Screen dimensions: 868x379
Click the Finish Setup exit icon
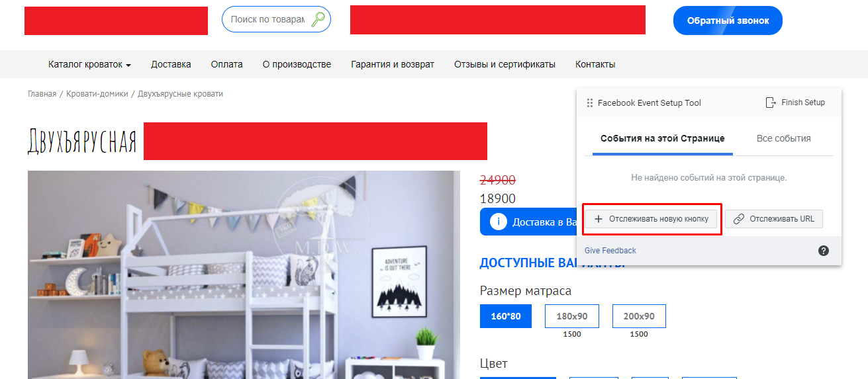pos(770,103)
